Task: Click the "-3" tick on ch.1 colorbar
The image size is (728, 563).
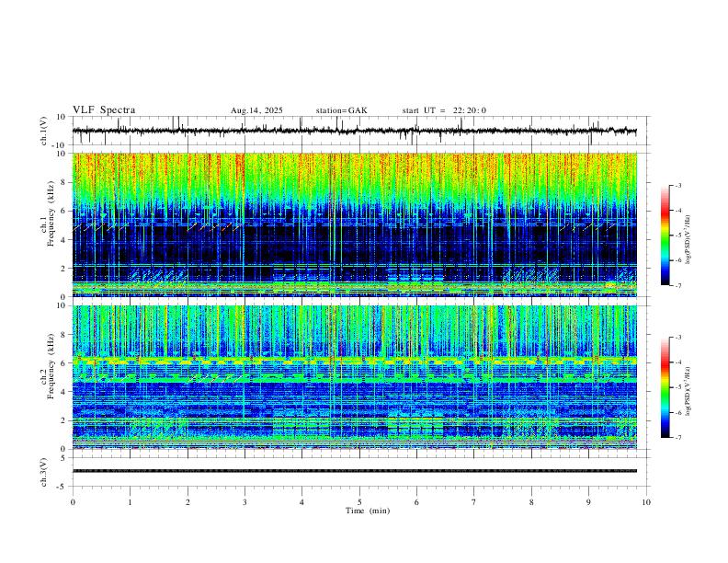Action: 677,185
